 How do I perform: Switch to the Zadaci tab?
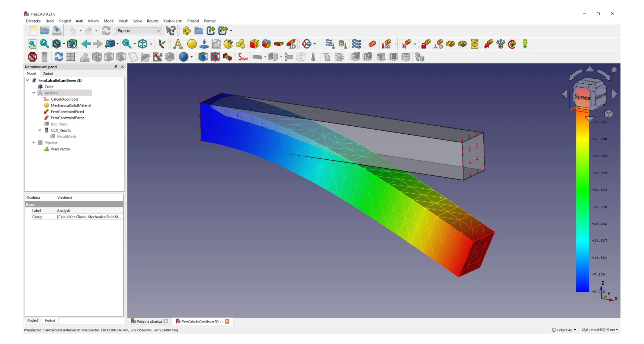48,74
